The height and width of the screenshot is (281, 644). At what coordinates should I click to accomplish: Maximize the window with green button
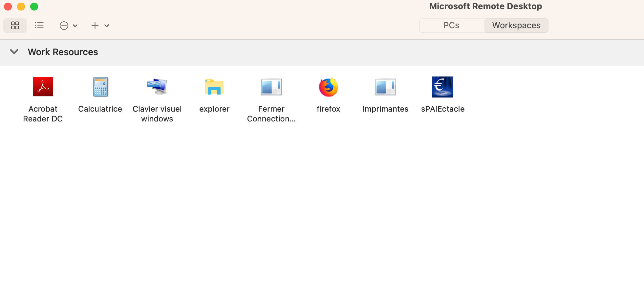[34, 7]
